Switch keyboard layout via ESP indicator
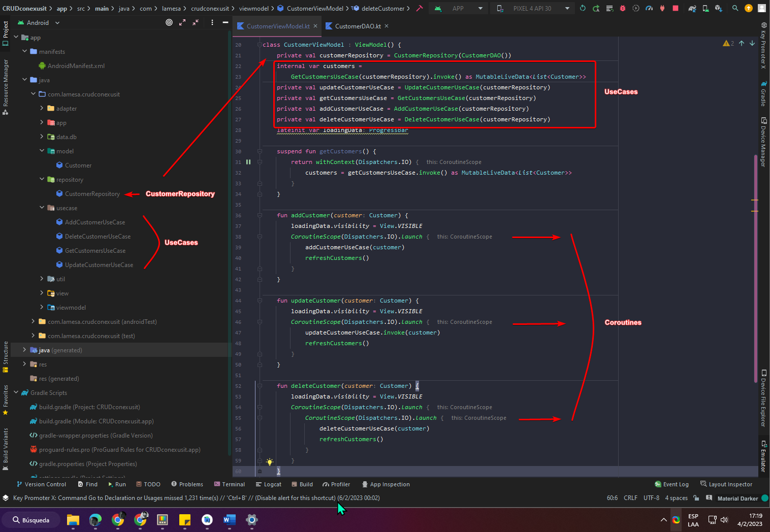Viewport: 770px width, 532px height. pos(693,520)
